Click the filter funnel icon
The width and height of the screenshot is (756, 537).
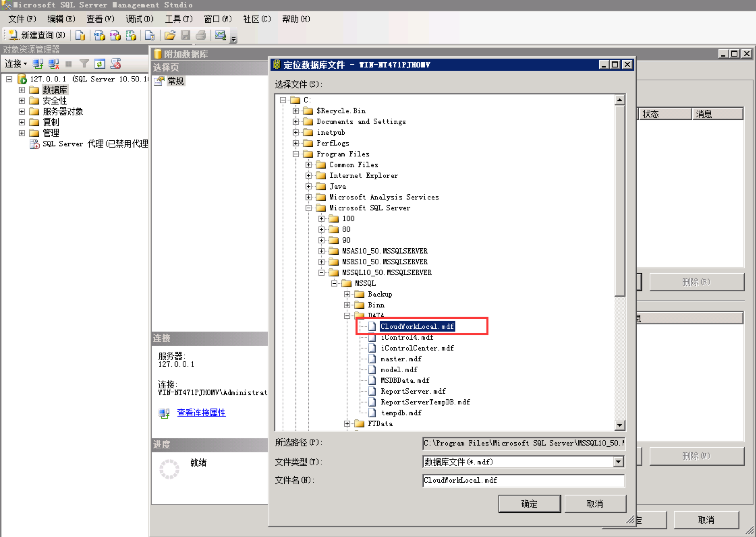pyautogui.click(x=84, y=64)
